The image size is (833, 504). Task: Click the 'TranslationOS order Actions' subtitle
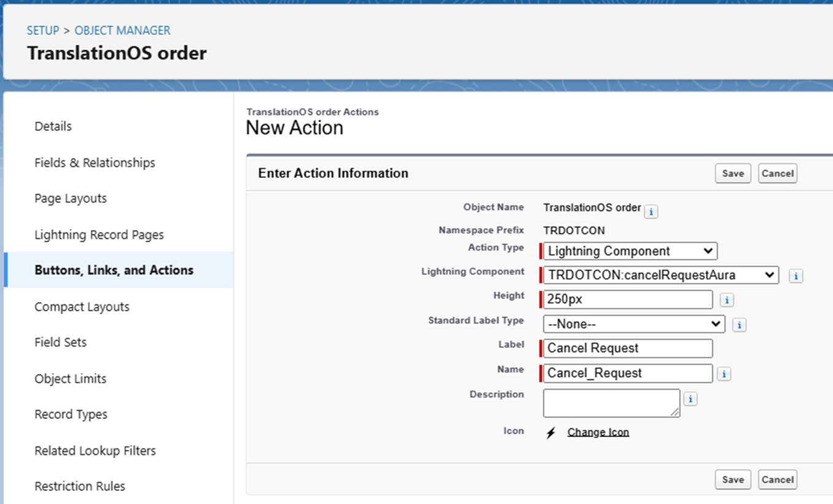pos(313,112)
